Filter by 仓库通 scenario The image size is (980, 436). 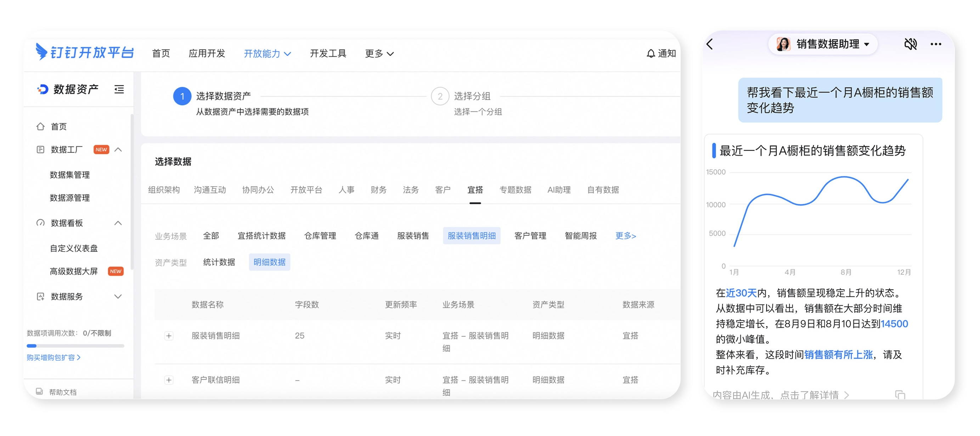click(367, 236)
